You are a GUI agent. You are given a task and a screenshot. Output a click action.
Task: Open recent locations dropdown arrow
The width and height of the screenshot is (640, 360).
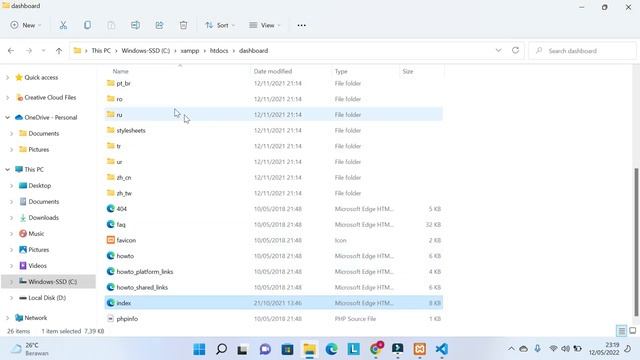[x=43, y=51]
